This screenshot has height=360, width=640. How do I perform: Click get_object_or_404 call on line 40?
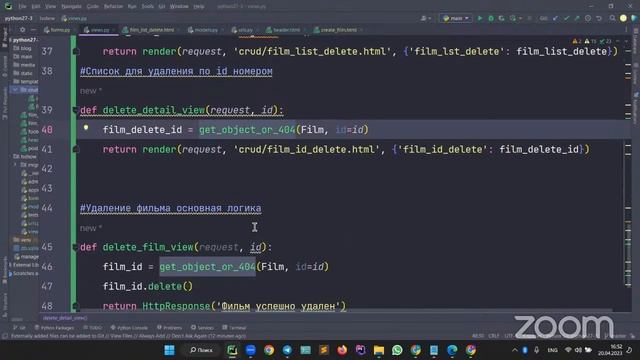(x=247, y=130)
